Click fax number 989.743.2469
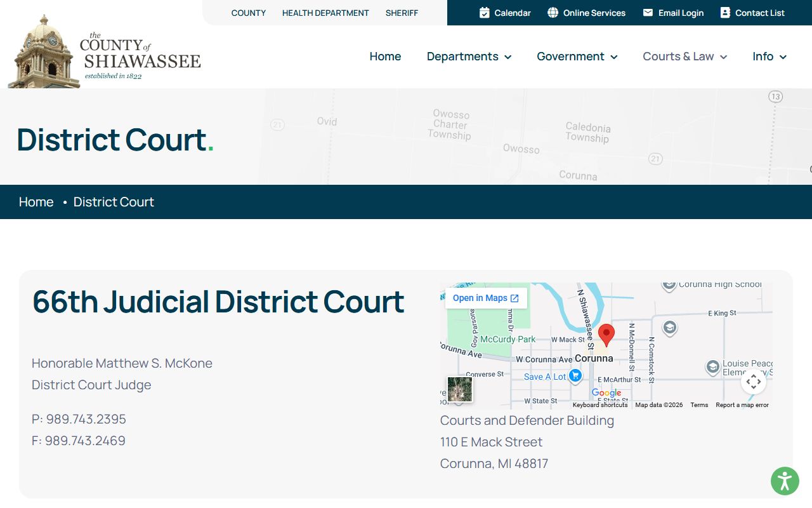Screen dimensions: 812x508 (86, 441)
